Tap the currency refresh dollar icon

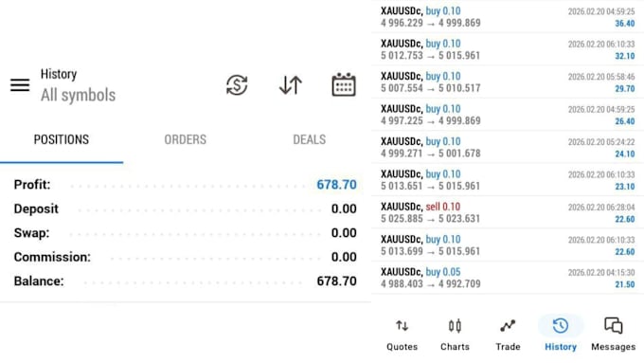pyautogui.click(x=237, y=85)
